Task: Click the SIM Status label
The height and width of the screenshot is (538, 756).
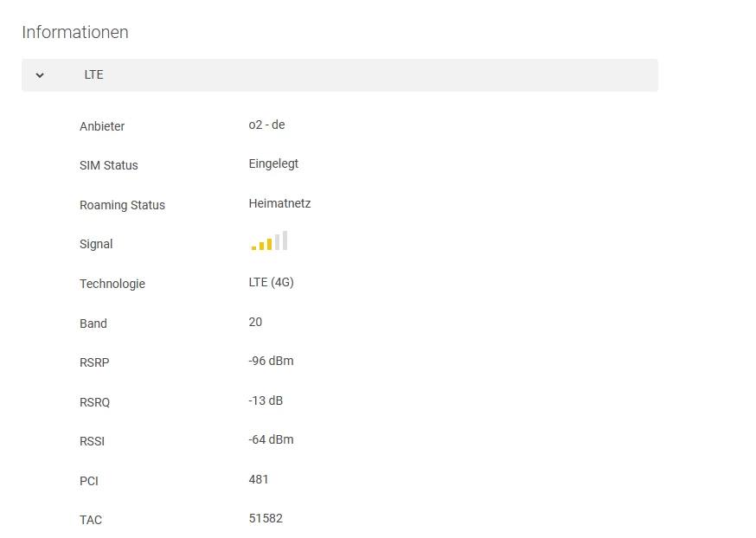Action: (x=109, y=165)
